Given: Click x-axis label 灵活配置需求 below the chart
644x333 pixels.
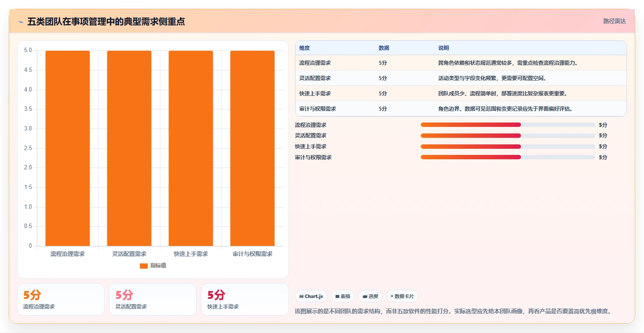Looking at the screenshot, I should pos(129,254).
